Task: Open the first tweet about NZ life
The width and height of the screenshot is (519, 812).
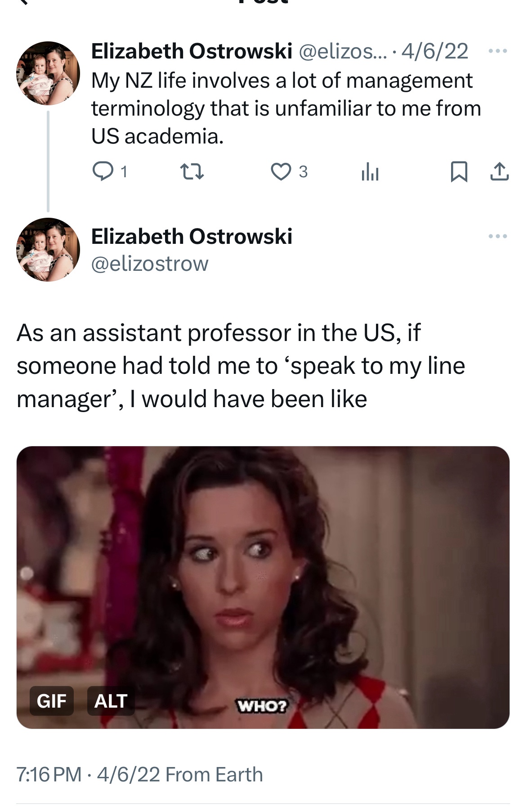Action: click(286, 108)
